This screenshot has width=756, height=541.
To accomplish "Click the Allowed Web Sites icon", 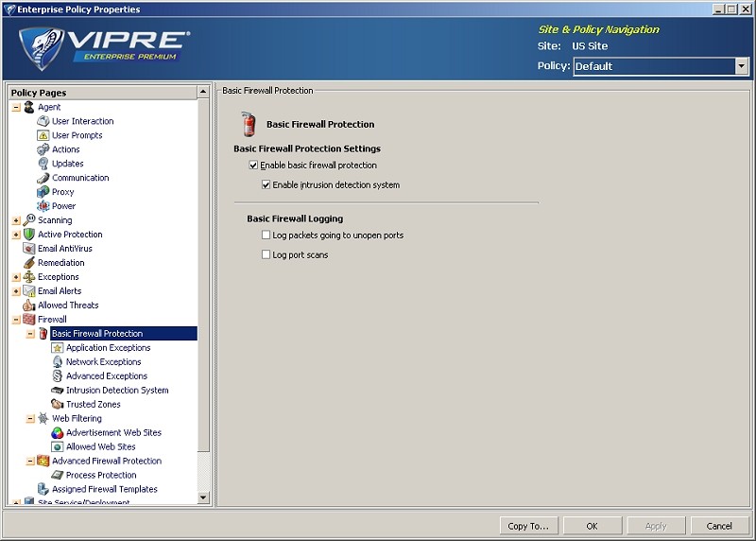I will click(x=58, y=446).
